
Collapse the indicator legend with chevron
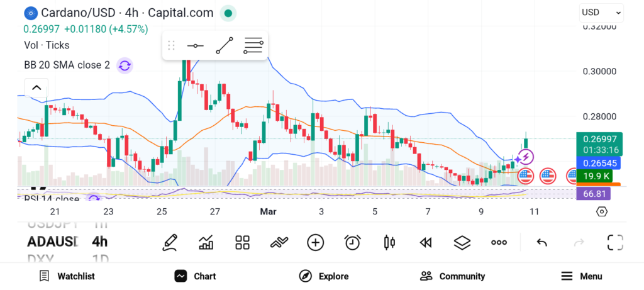(x=36, y=87)
